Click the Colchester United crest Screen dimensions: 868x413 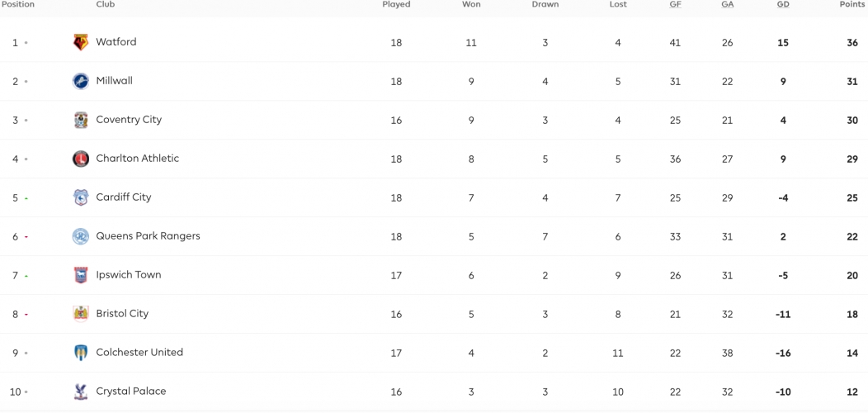pos(81,353)
